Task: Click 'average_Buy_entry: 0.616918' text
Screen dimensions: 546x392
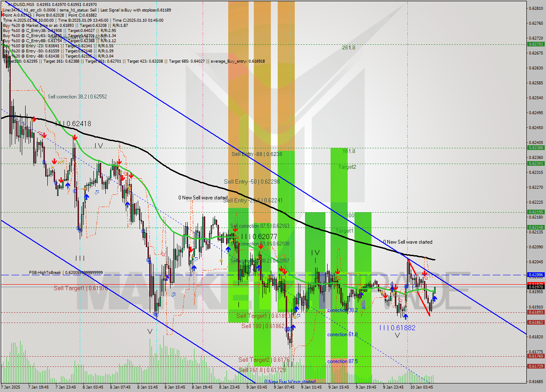Action: point(238,61)
